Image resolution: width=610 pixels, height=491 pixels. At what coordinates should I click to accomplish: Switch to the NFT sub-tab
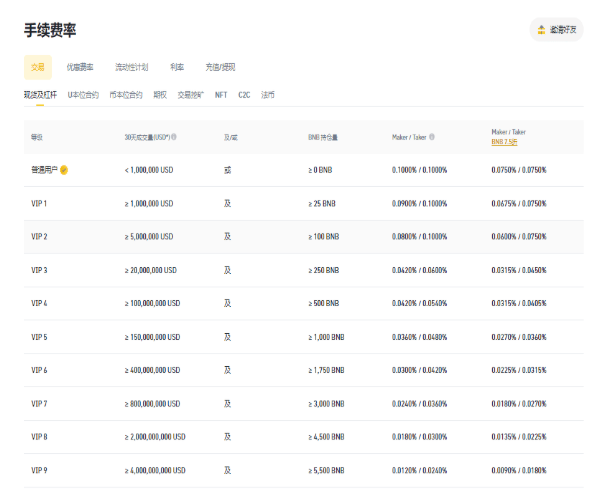[x=221, y=95]
